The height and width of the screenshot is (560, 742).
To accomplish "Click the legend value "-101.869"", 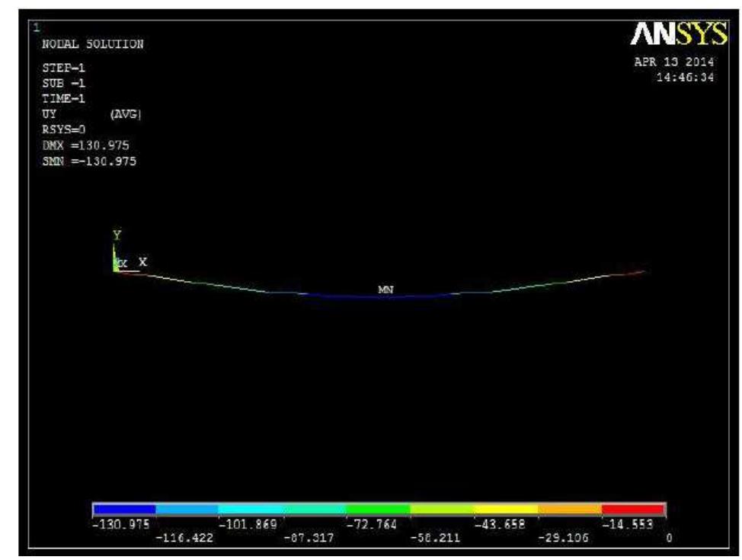I will (x=248, y=524).
